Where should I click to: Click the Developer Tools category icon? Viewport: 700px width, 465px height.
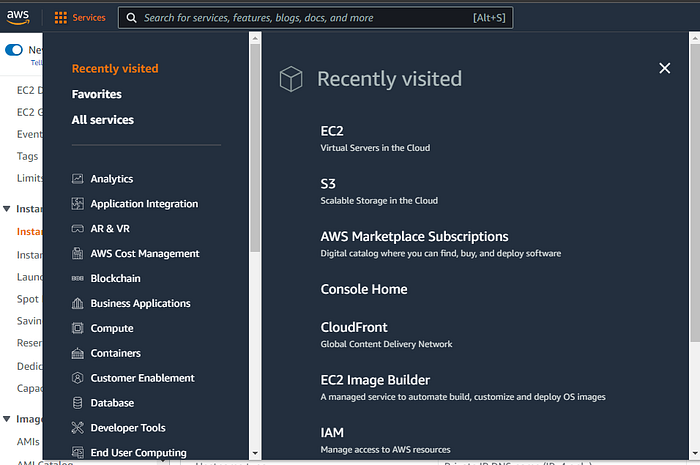[x=78, y=428]
